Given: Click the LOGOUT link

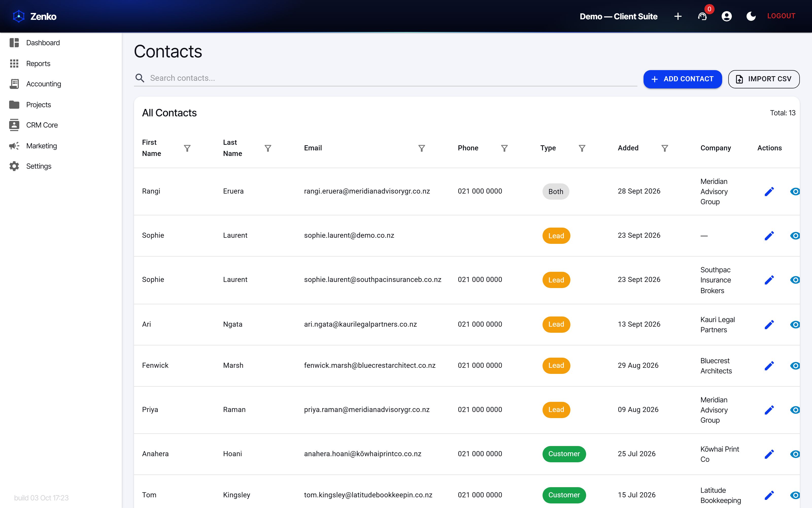Looking at the screenshot, I should 781,16.
